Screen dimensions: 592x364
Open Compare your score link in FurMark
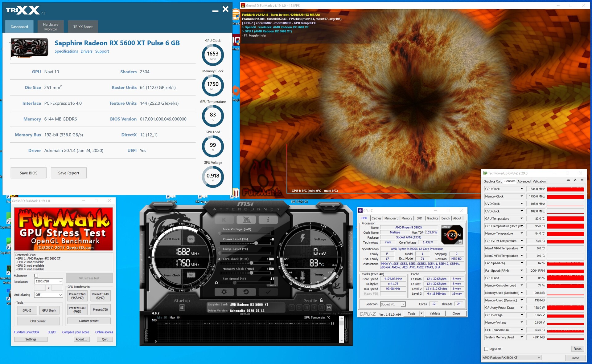(x=76, y=332)
